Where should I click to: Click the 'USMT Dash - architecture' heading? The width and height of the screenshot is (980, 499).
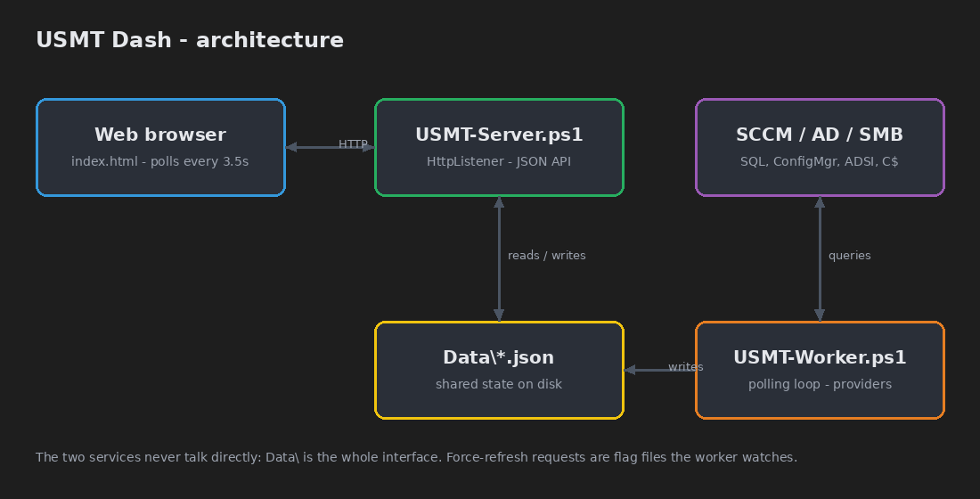click(x=190, y=40)
